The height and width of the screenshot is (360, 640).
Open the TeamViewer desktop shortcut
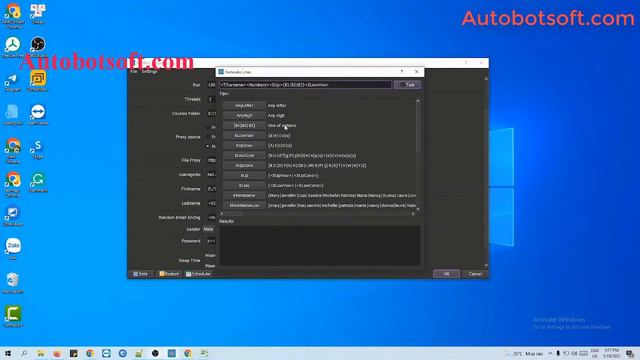(x=38, y=114)
